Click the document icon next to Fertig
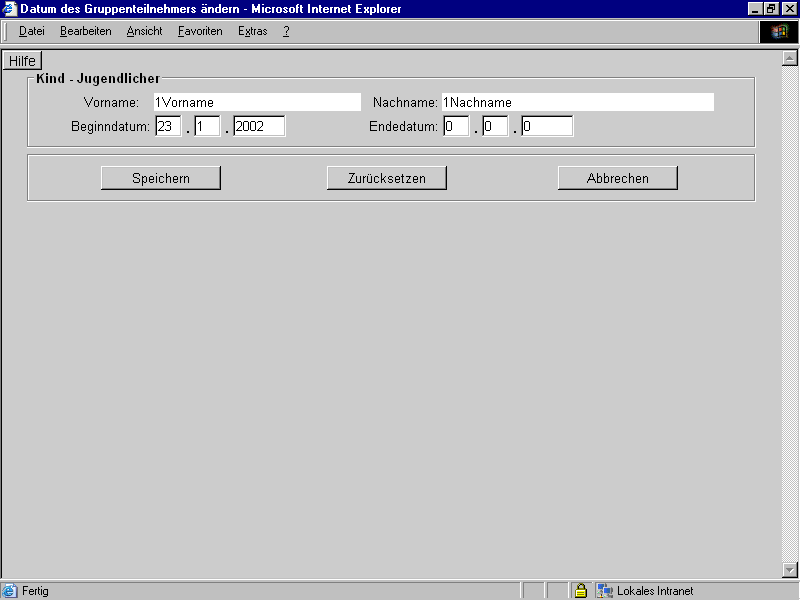 [x=8, y=590]
